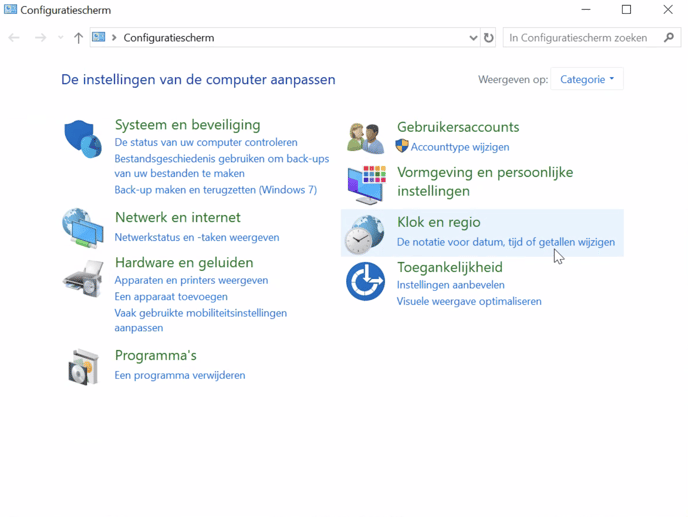Open the Vormgeving en persoonlijke instellingen monitor icon
This screenshot has height=517, width=688.
pyautogui.click(x=365, y=183)
